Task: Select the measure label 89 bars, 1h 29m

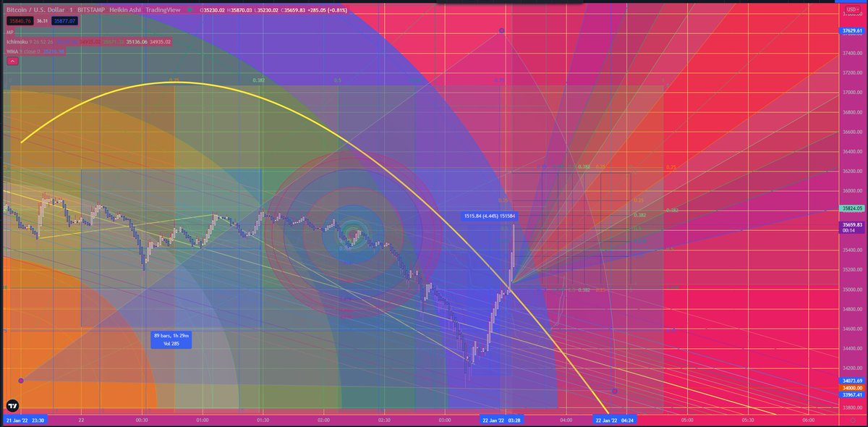Action: [170, 339]
